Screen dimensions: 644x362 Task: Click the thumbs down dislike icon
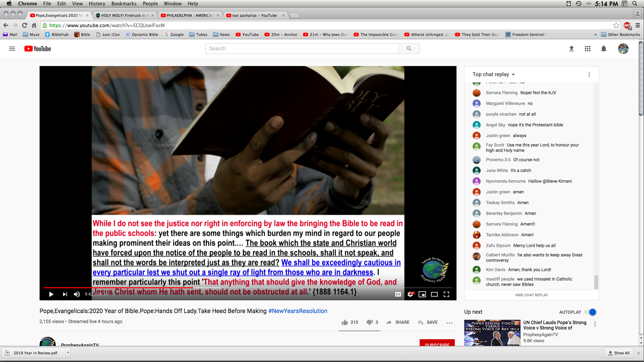pos(369,322)
